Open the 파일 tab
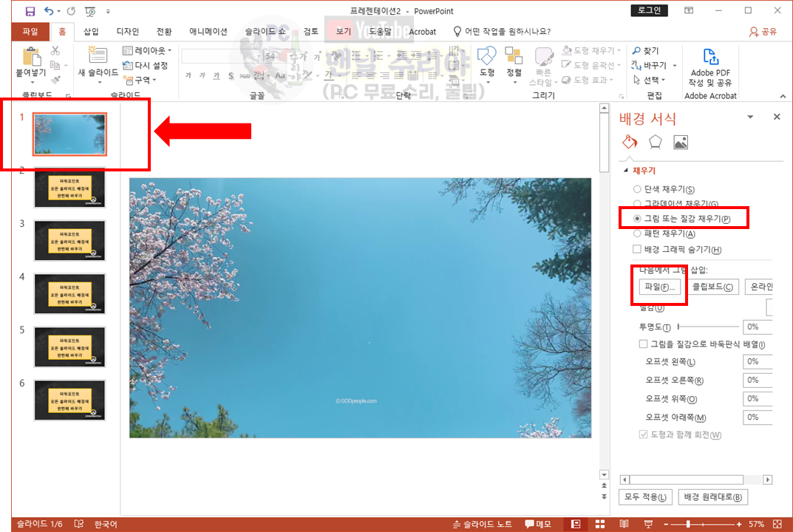Image resolution: width=793 pixels, height=532 pixels. pyautogui.click(x=30, y=31)
